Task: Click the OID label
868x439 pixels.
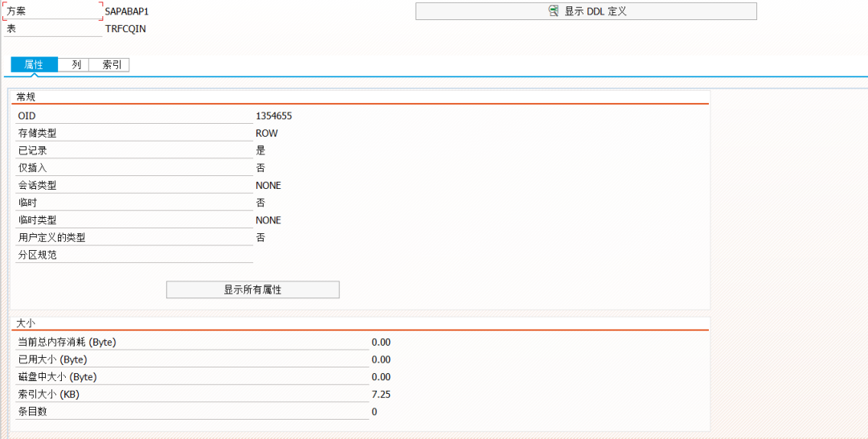Action: pyautogui.click(x=27, y=116)
